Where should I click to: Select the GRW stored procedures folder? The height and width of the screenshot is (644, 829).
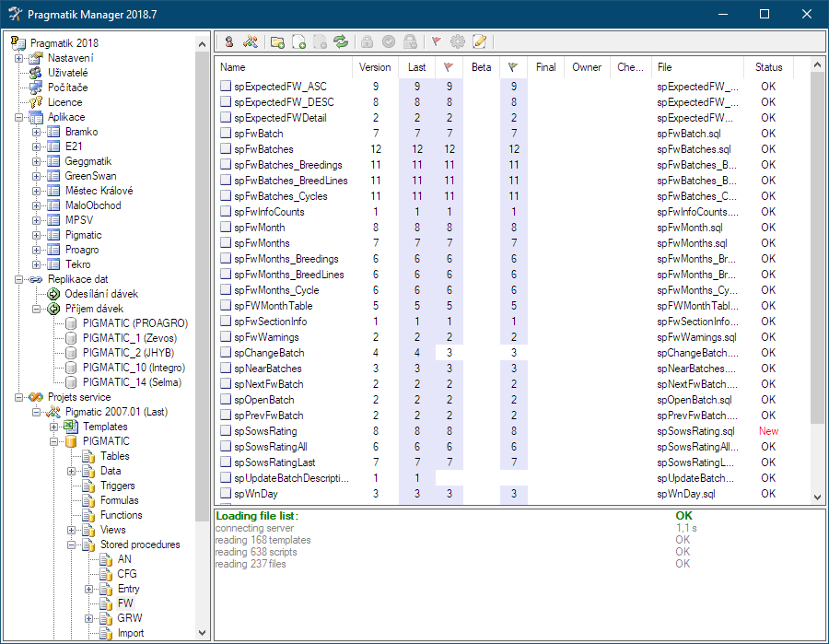(130, 618)
